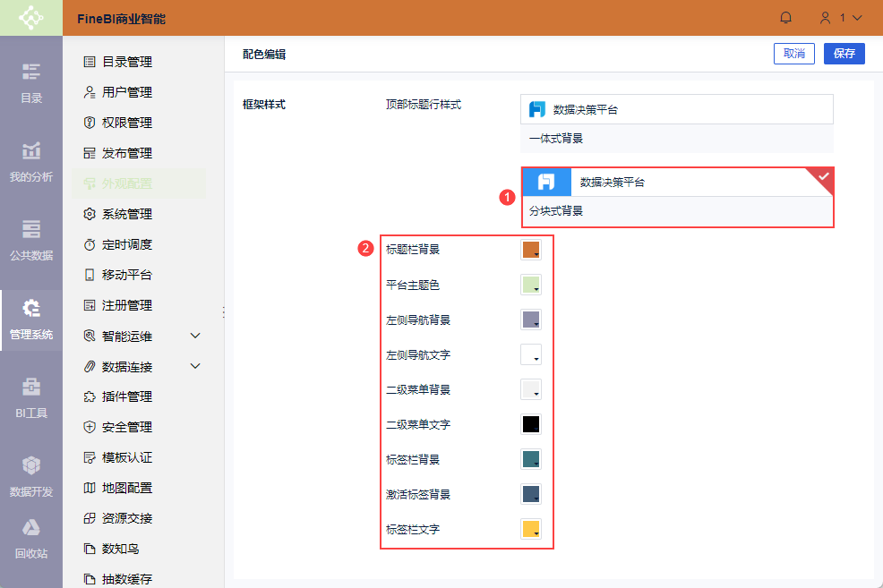Click the FineBI商业智能 title

click(121, 19)
